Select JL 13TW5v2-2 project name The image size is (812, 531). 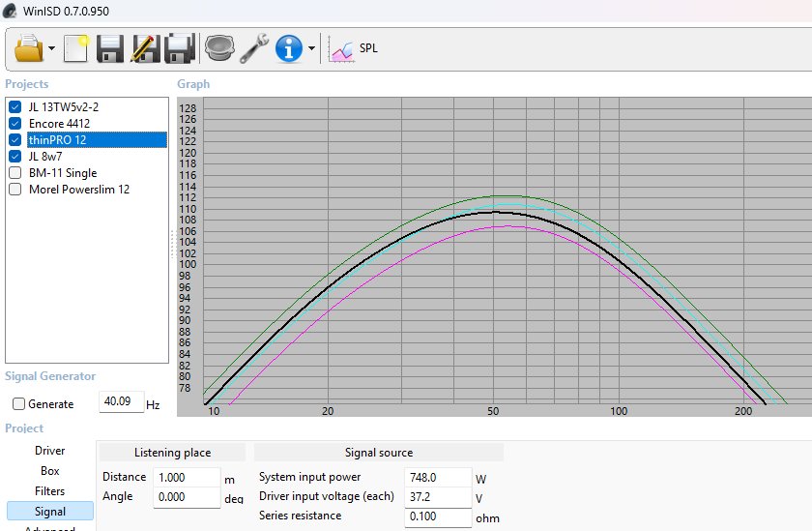click(64, 106)
